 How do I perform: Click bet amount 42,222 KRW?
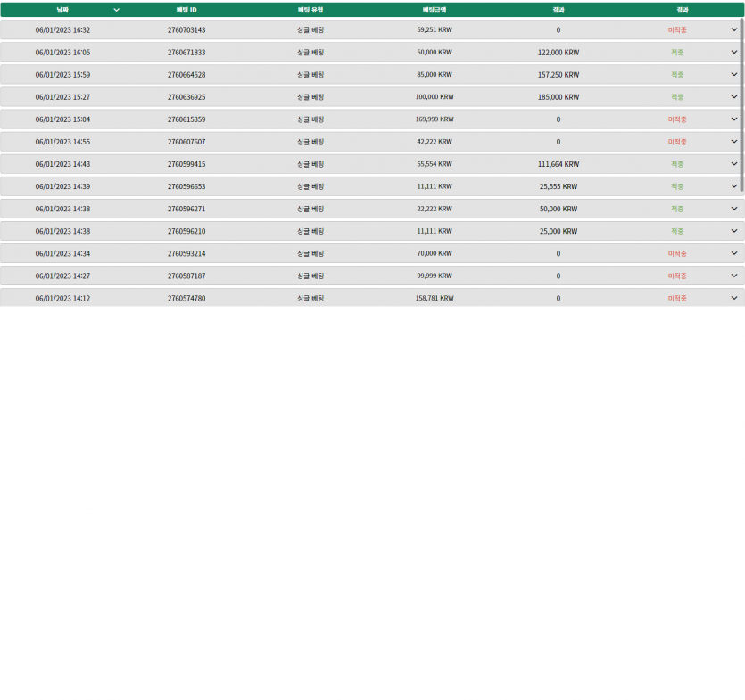tap(435, 141)
